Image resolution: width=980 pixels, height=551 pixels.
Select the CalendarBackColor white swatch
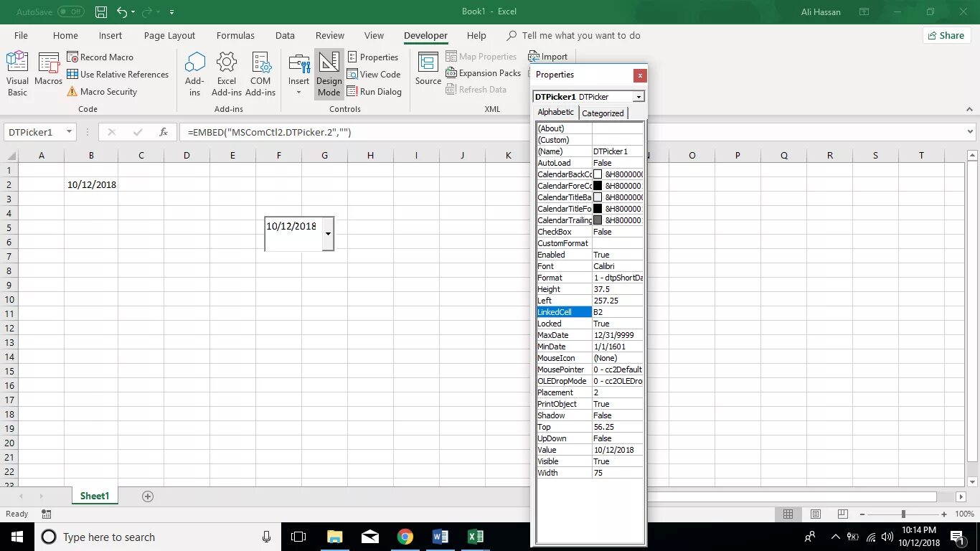pyautogui.click(x=598, y=174)
